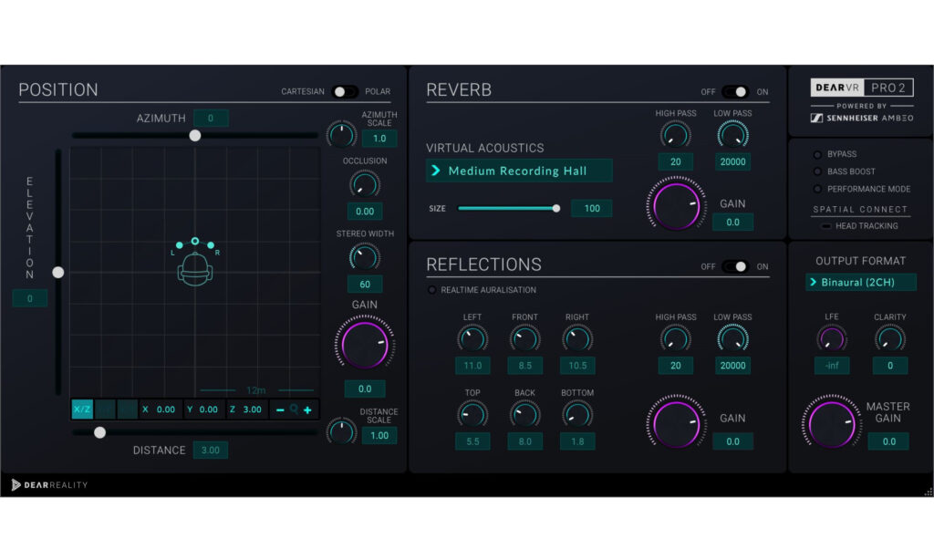The image size is (934, 560).
Task: Click the Reflections High Pass knob
Action: click(676, 338)
